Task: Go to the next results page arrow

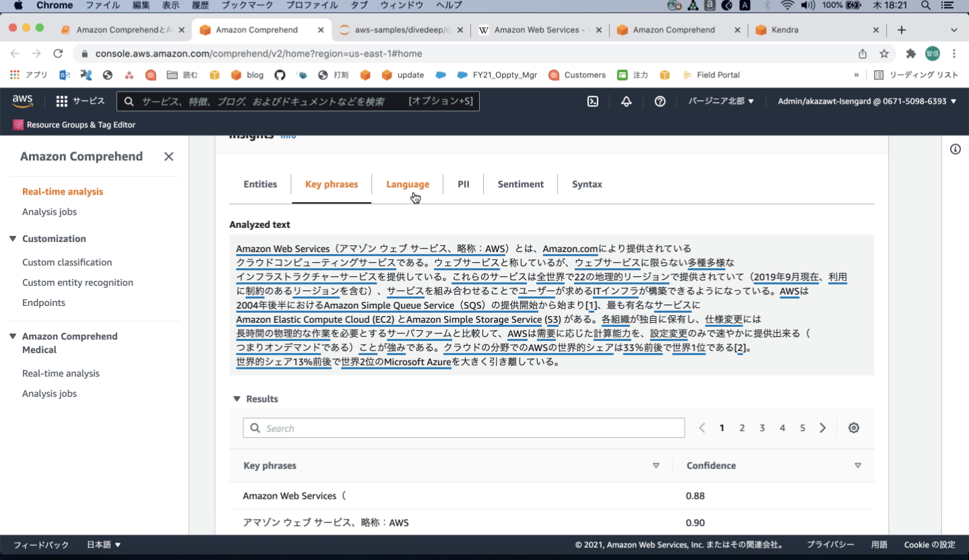Action: [x=823, y=428]
